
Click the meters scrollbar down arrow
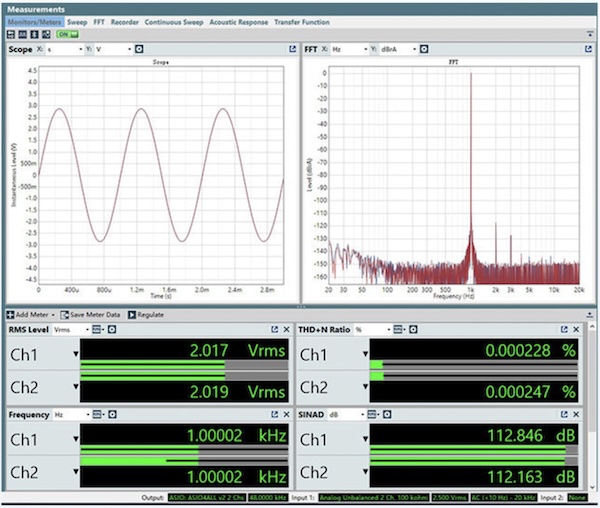click(592, 487)
